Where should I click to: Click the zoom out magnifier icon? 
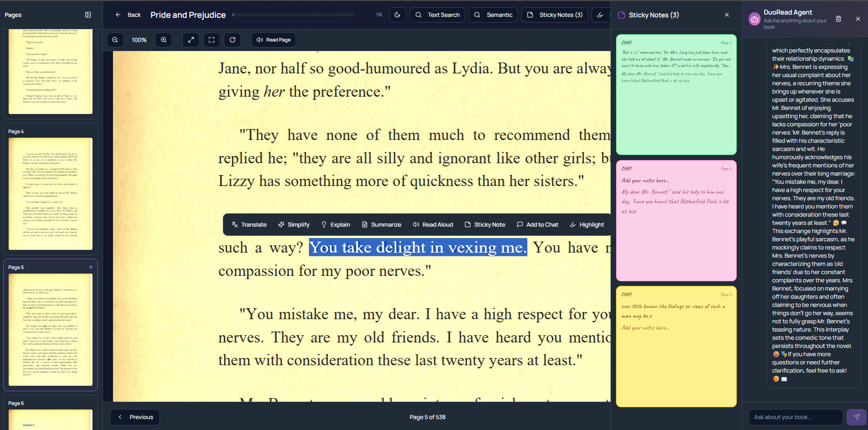pos(115,40)
